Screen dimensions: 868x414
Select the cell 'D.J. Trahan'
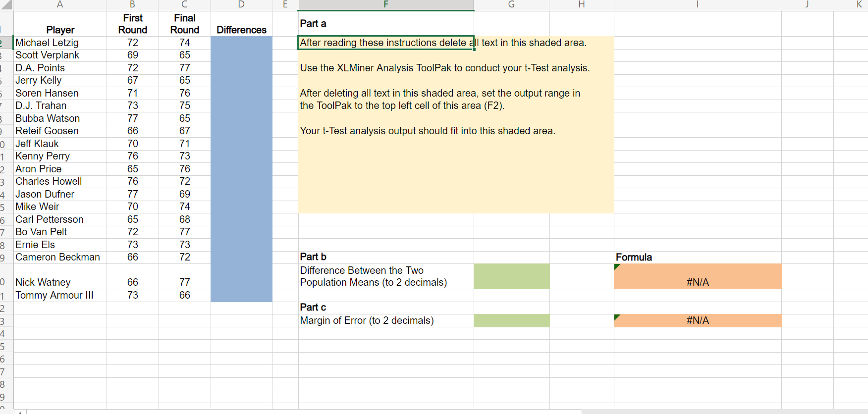pyautogui.click(x=60, y=105)
